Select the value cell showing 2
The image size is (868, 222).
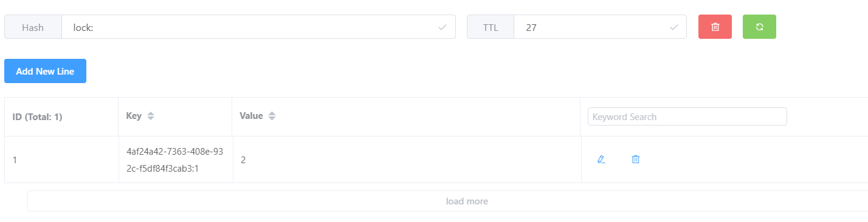[x=407, y=160]
